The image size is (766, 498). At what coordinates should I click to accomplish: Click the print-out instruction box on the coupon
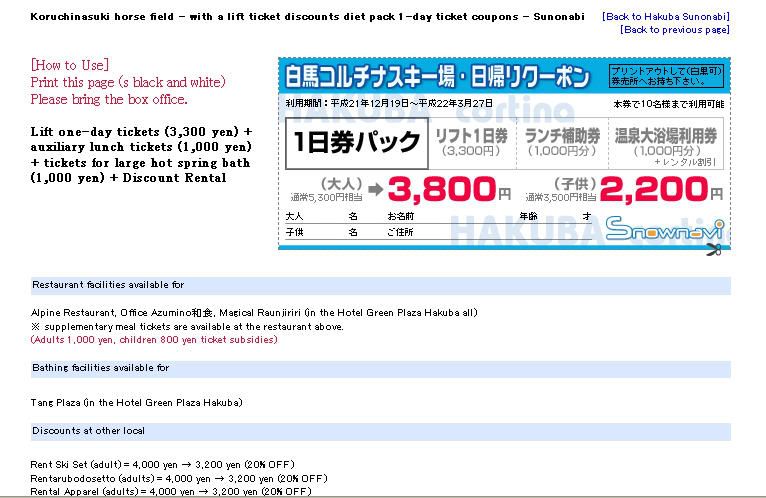(x=666, y=76)
